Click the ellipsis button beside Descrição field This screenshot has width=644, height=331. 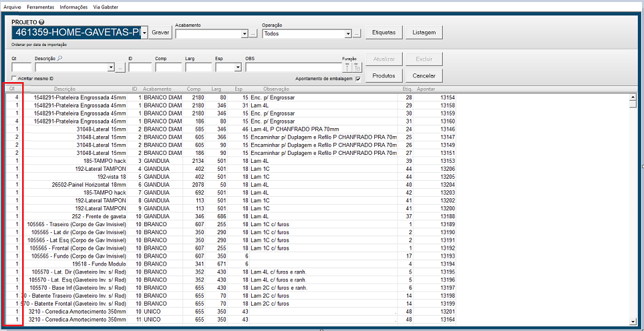coord(120,67)
